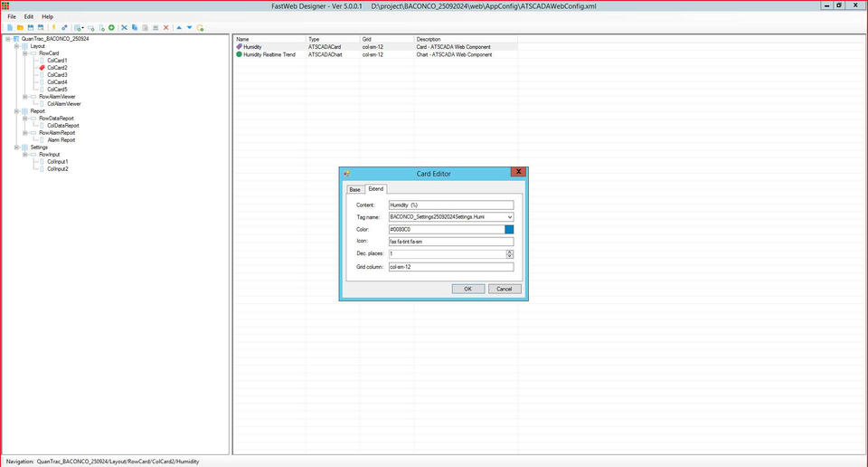
Task: Increase Dec. places with up arrow
Action: 510,252
